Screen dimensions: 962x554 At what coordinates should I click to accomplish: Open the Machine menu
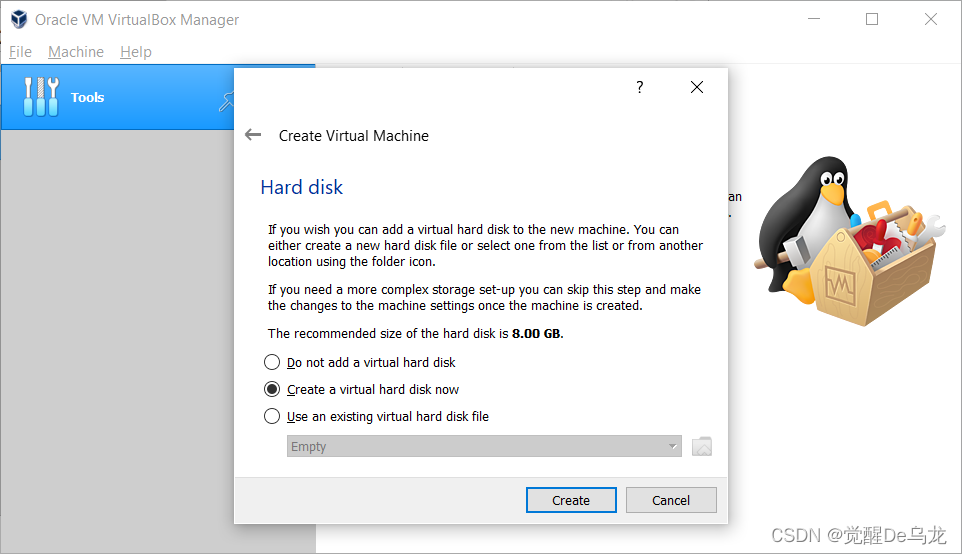point(75,52)
